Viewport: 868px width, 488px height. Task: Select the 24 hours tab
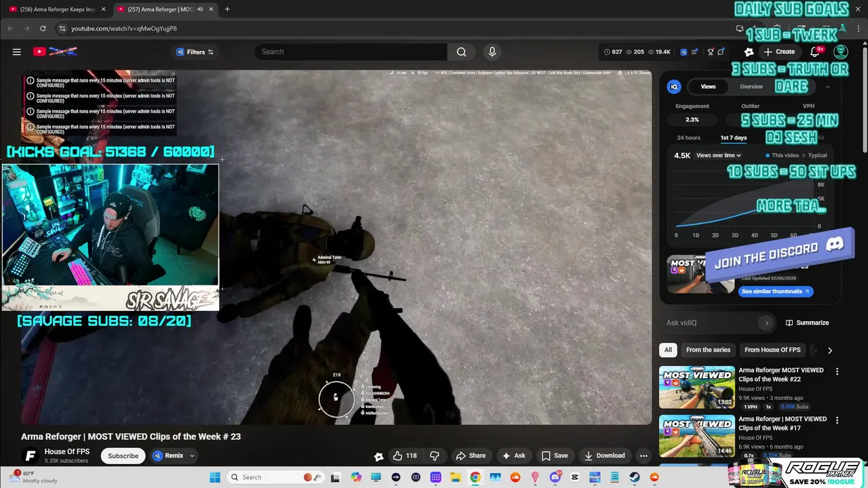(688, 138)
